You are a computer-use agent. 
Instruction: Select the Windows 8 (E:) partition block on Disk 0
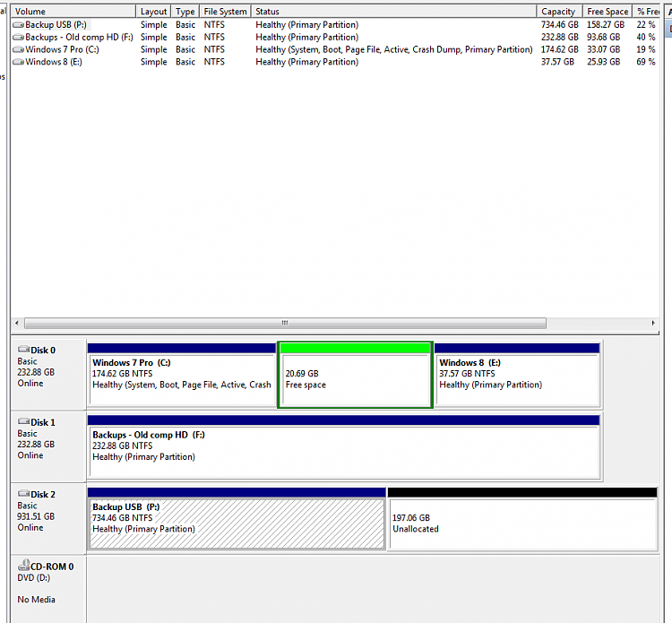point(517,375)
